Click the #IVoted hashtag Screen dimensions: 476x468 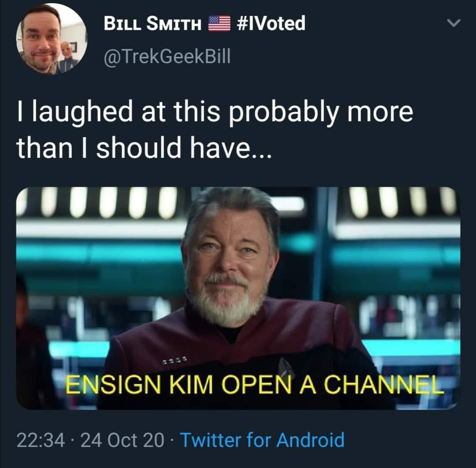[270, 23]
